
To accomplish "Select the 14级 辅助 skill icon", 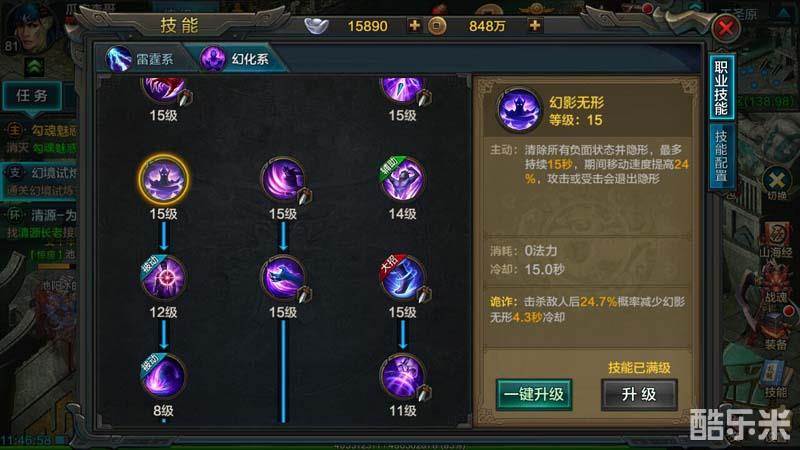I will (403, 180).
